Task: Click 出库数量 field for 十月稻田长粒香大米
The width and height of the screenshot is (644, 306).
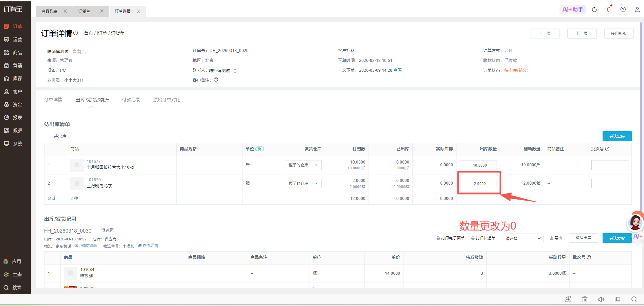Action: tap(478, 165)
